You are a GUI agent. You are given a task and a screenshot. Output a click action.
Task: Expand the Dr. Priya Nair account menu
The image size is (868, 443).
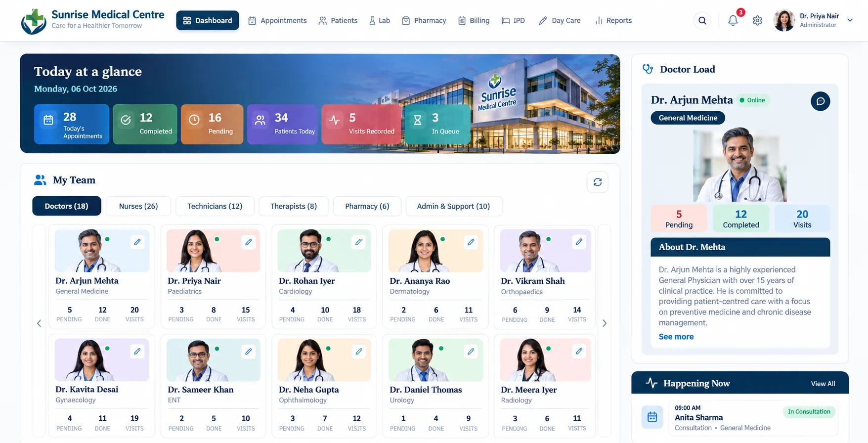(850, 20)
